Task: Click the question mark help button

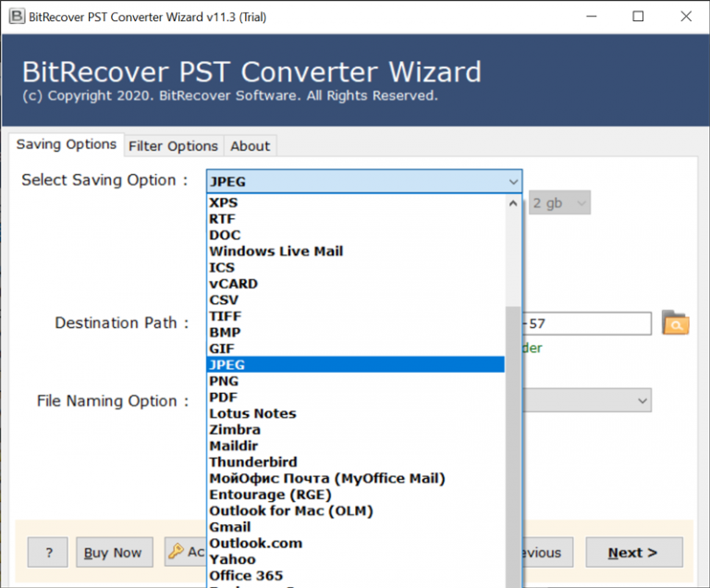Action: [47, 552]
